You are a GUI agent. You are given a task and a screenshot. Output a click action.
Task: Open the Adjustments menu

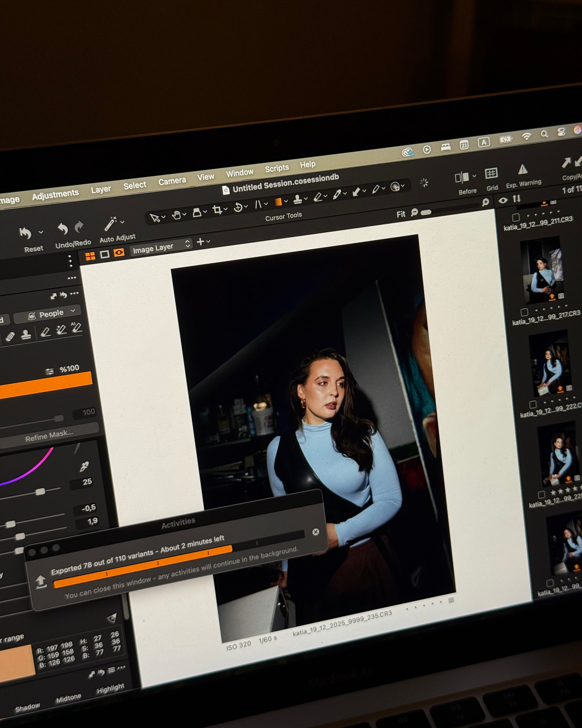[x=55, y=195]
